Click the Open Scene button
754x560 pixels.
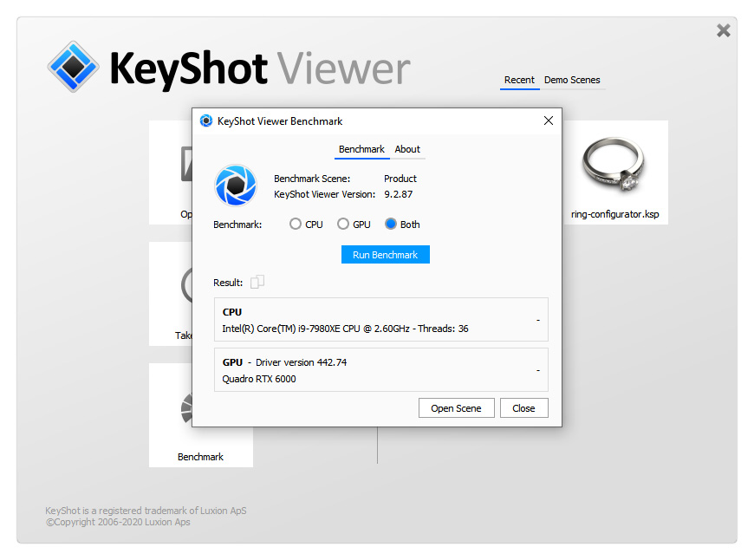(x=457, y=408)
